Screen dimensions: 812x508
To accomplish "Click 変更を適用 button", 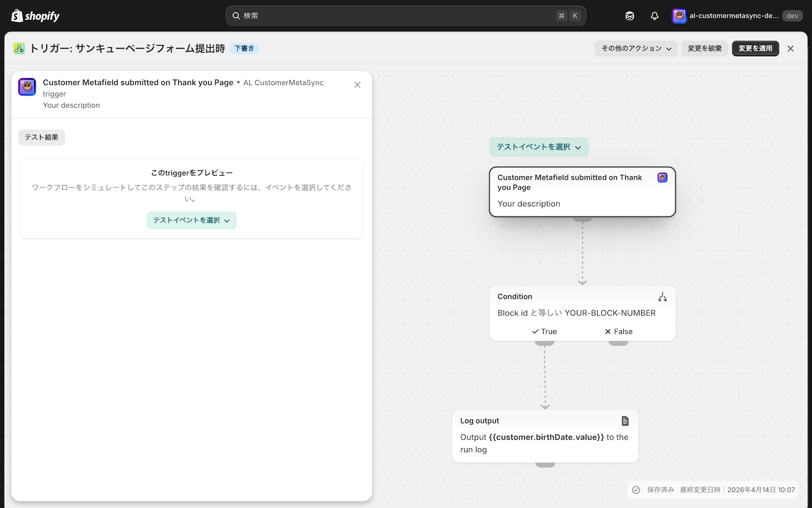I will tap(756, 49).
